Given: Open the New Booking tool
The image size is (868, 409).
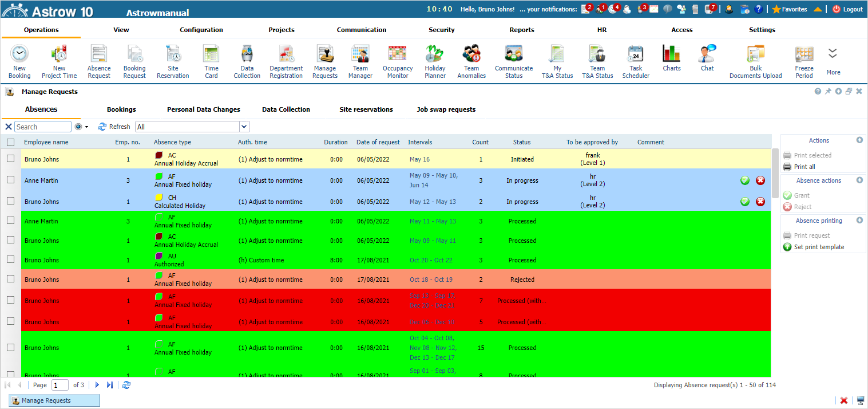Looking at the screenshot, I should pos(19,60).
